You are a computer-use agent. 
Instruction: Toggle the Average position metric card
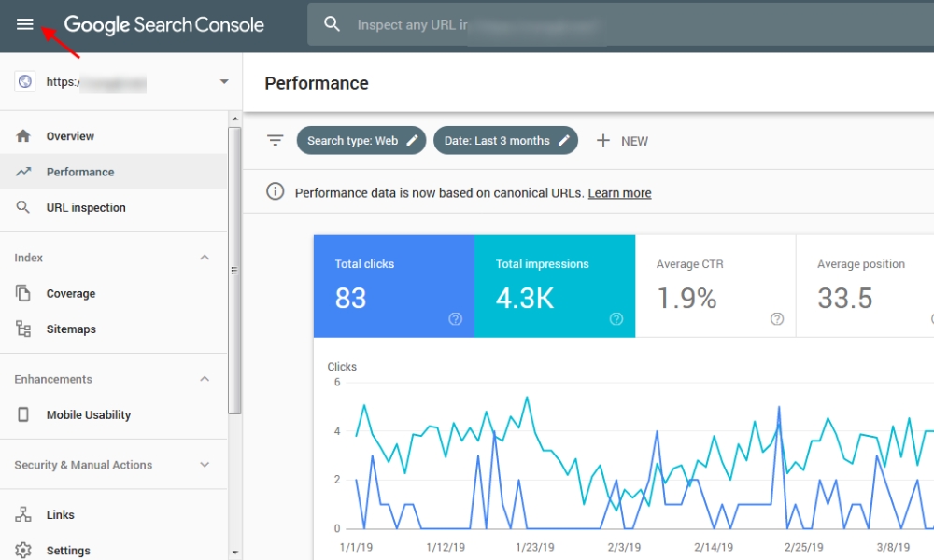[x=865, y=287]
